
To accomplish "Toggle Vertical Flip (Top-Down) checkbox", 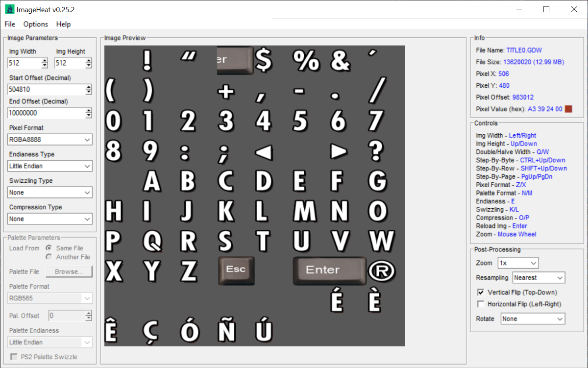I will click(481, 293).
